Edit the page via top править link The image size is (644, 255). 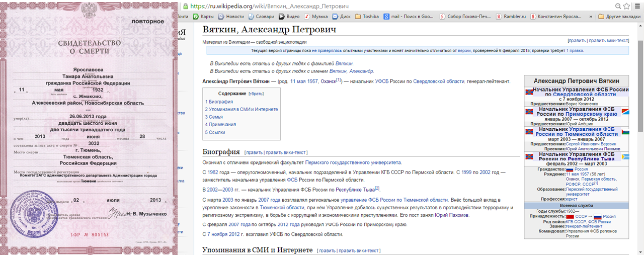[x=577, y=40]
